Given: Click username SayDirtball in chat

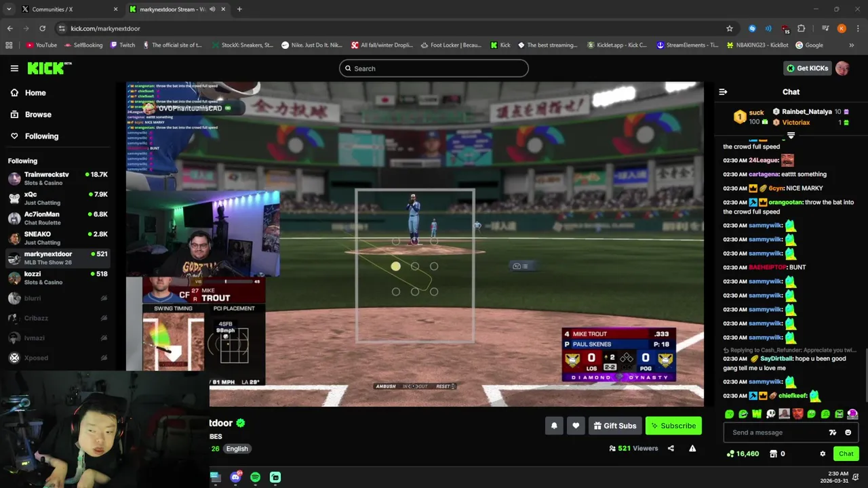Looking at the screenshot, I should 776,359.
